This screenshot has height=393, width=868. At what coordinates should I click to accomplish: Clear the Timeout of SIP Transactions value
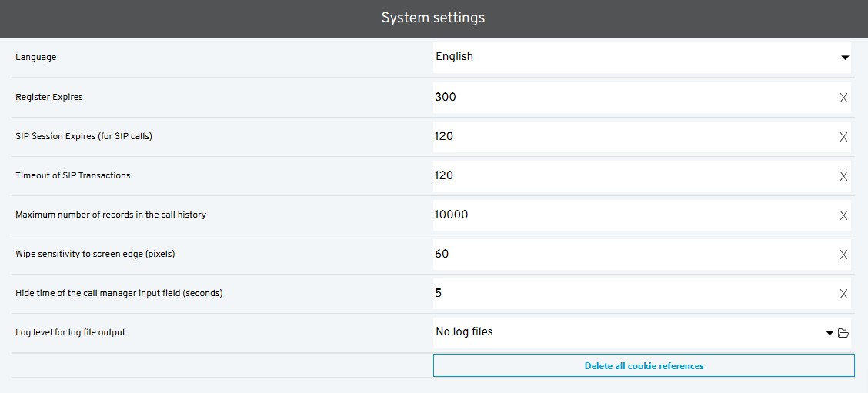(x=843, y=176)
